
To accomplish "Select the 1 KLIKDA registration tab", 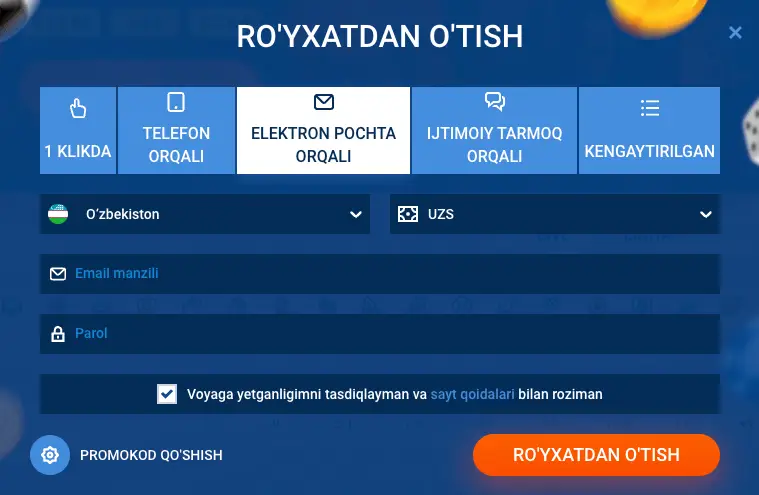I will click(78, 130).
